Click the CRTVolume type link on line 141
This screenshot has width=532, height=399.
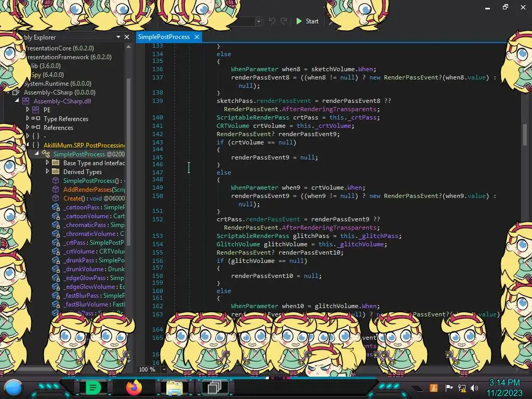click(233, 126)
